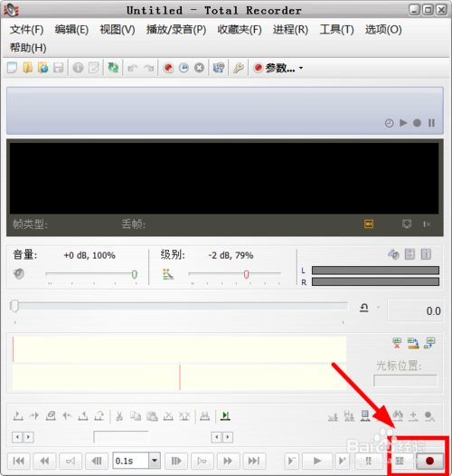Click the redo arrow in the toolbar

(x=148, y=68)
